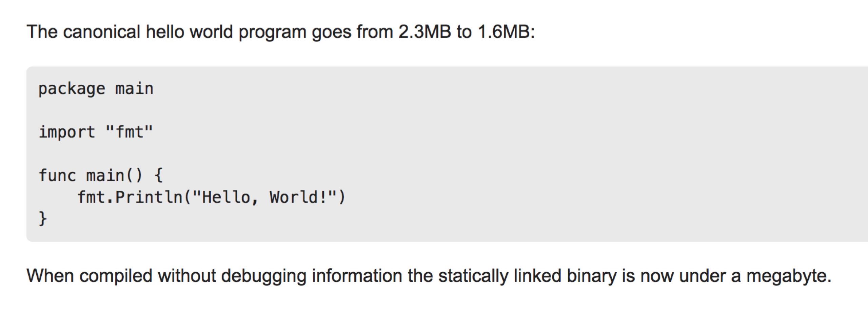The width and height of the screenshot is (868, 314).
Task: Click the "fmt" string in import line
Action: (x=130, y=132)
